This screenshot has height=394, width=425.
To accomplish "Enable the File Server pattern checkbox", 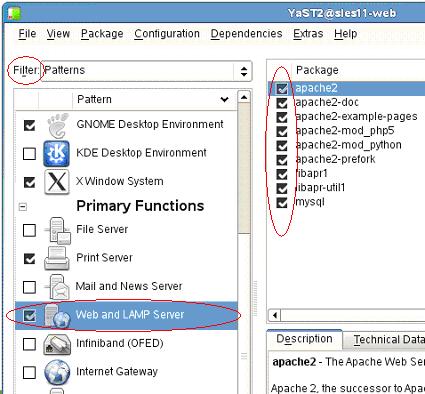I will pos(29,230).
